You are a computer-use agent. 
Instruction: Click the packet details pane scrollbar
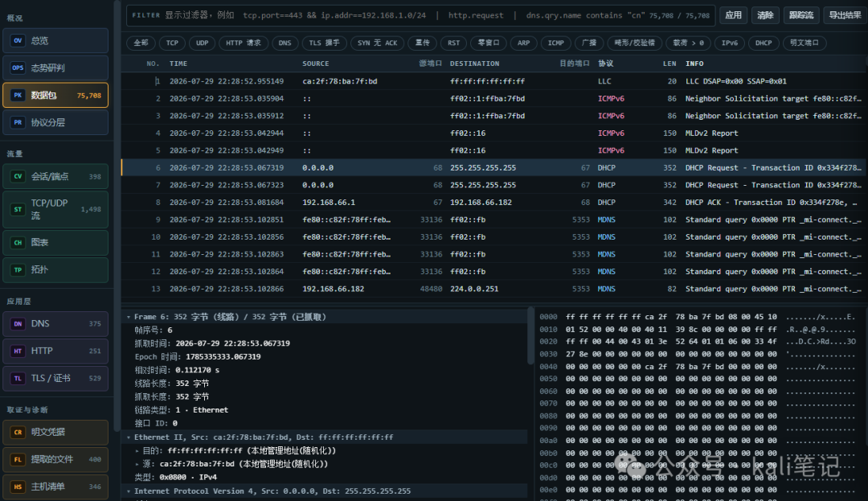[530, 337]
